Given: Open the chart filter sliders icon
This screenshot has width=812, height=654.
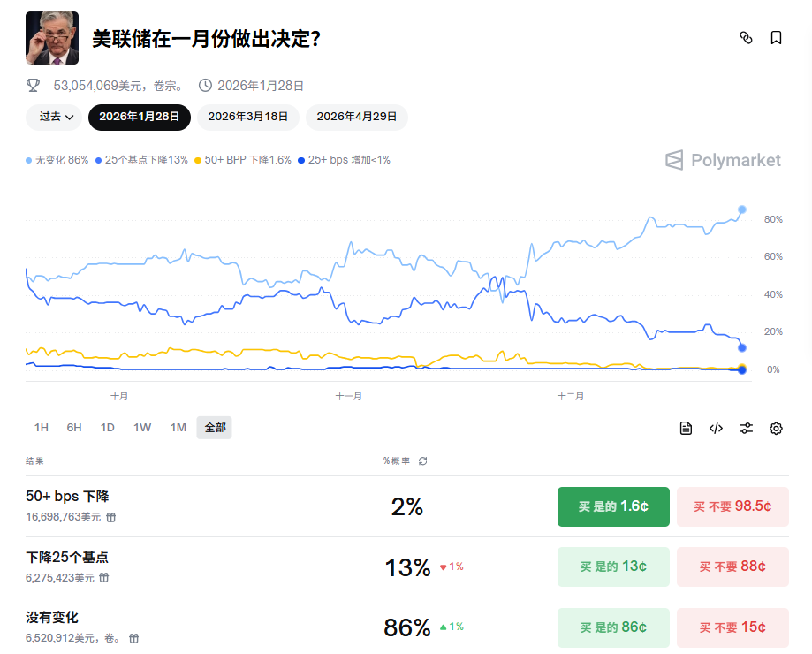Looking at the screenshot, I should click(746, 428).
